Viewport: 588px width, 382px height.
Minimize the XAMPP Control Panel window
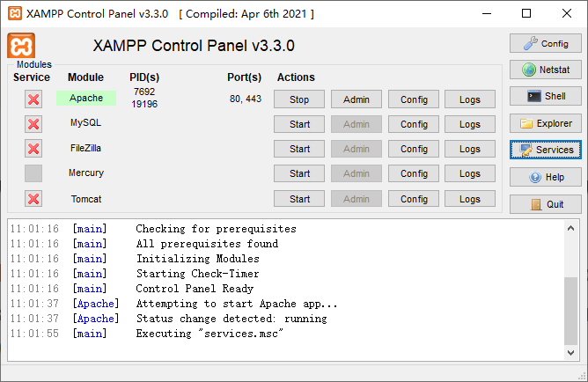[487, 13]
